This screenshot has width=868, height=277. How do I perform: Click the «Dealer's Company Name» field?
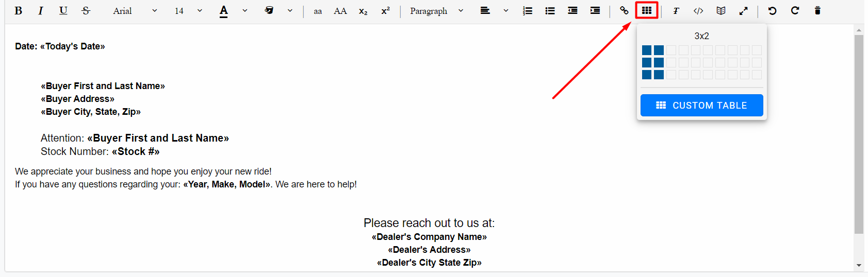tap(429, 237)
